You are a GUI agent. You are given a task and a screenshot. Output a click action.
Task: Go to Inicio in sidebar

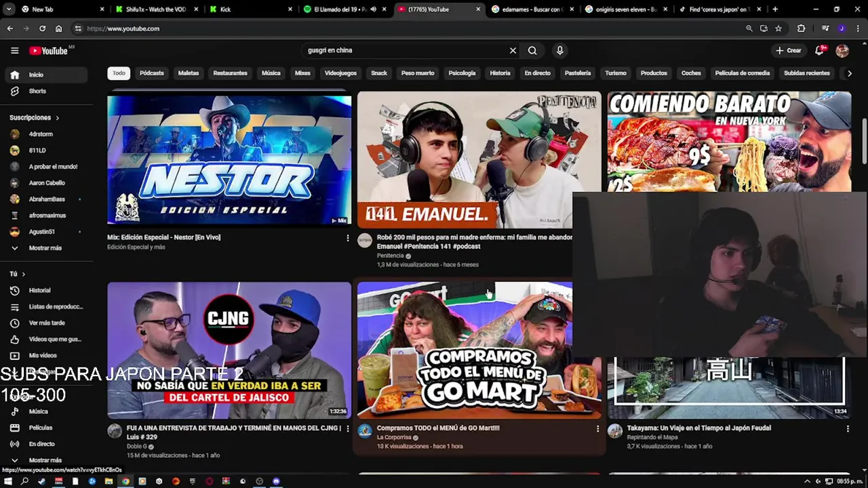point(46,75)
